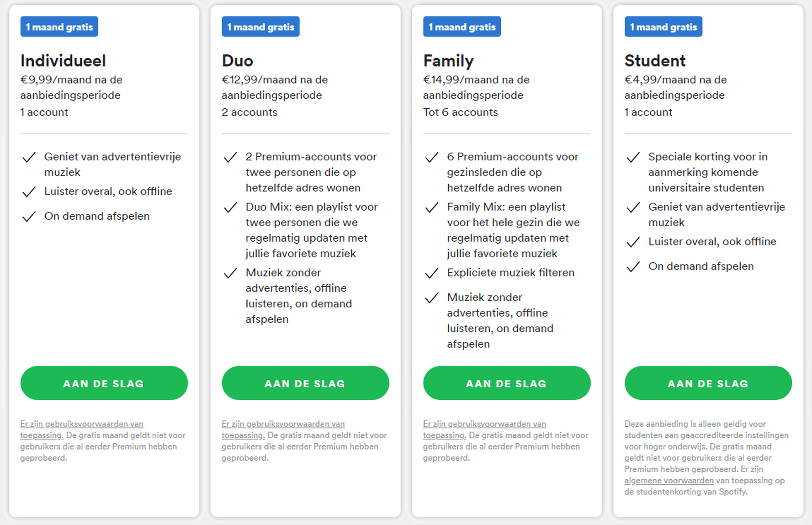Viewport: 812px width, 525px height.
Task: Click the checkmark beside Student 'On demand afspelen'
Action: [633, 267]
